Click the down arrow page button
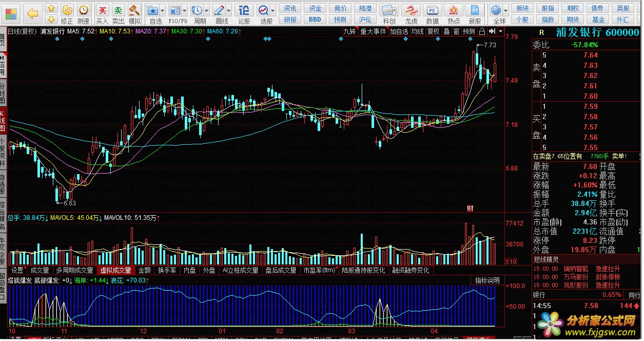This screenshot has height=341, width=644. 51,19
